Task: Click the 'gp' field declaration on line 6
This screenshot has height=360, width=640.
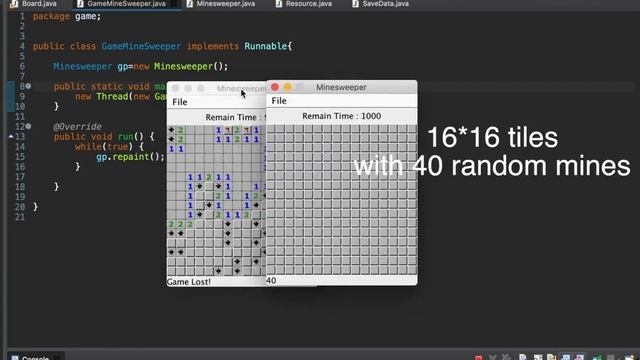Action: (x=123, y=66)
